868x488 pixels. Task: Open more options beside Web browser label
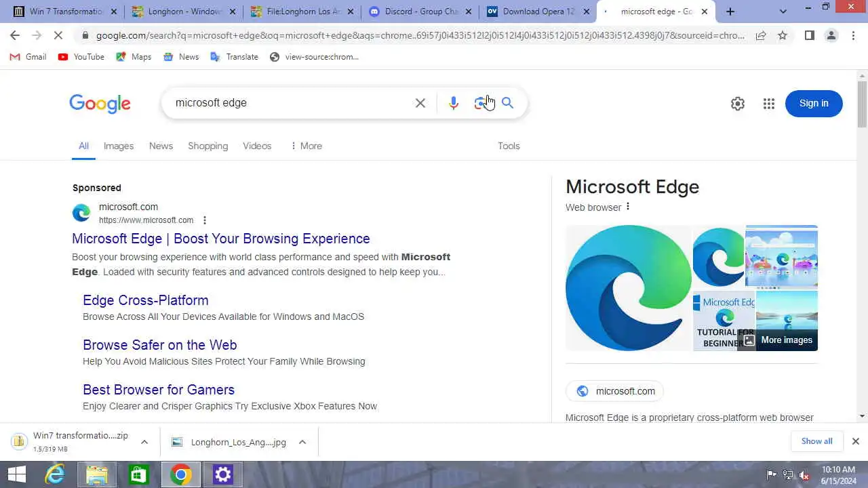point(628,207)
